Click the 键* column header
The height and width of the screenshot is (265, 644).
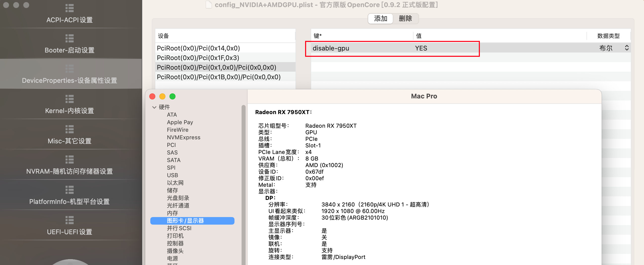pyautogui.click(x=362, y=36)
